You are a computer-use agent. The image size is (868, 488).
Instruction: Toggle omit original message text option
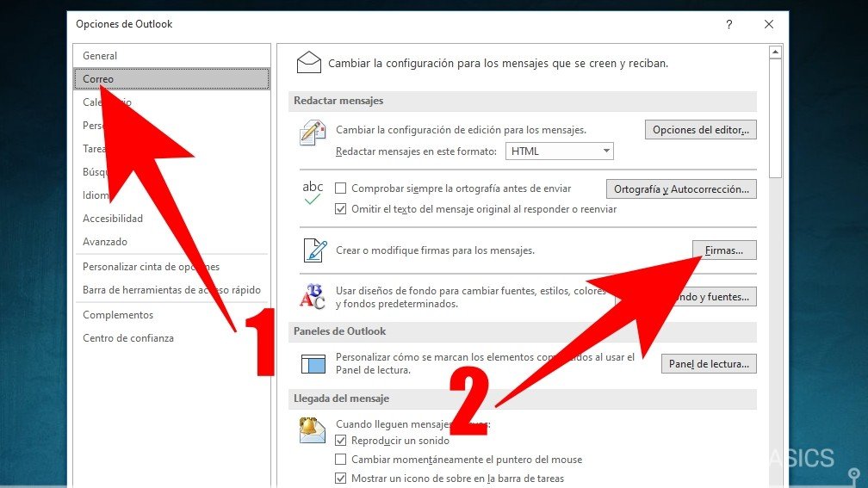tap(341, 209)
